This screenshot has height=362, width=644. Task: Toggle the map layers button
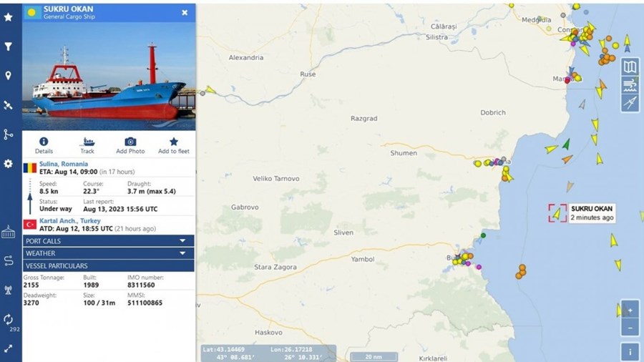click(630, 67)
